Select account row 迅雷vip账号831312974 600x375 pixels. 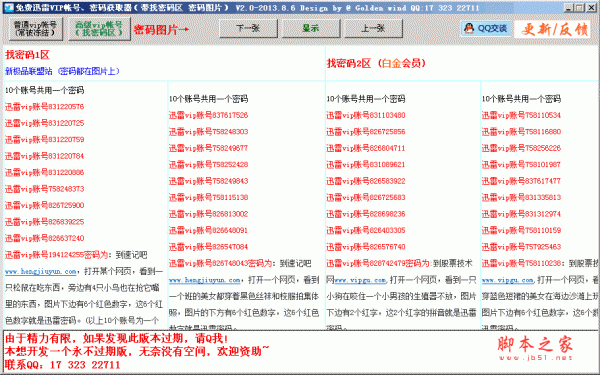click(521, 214)
